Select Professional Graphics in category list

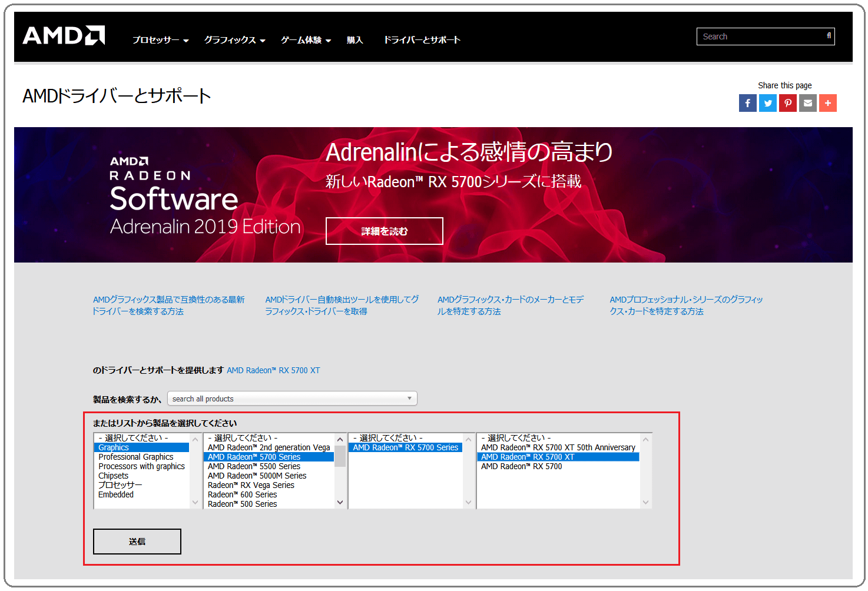coord(141,457)
